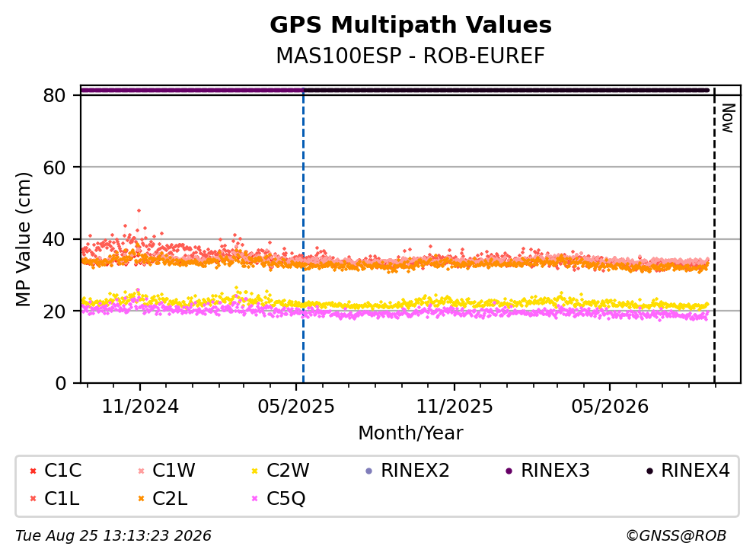This screenshot has width=756, height=559.
Task: Click the MAS100ESP - ROB-EUREF subtitle
Action: tap(410, 56)
